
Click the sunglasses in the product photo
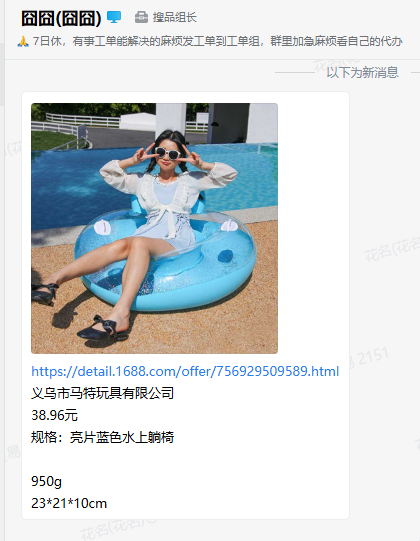click(x=167, y=153)
